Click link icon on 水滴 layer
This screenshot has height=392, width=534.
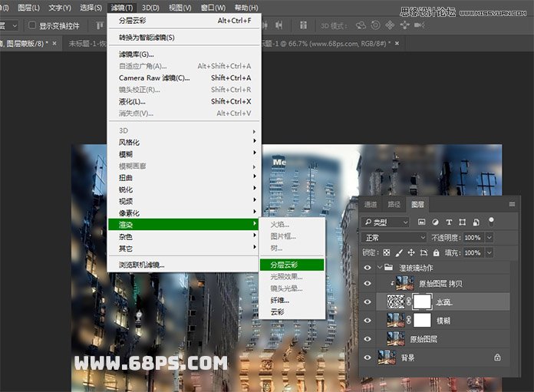(409, 301)
